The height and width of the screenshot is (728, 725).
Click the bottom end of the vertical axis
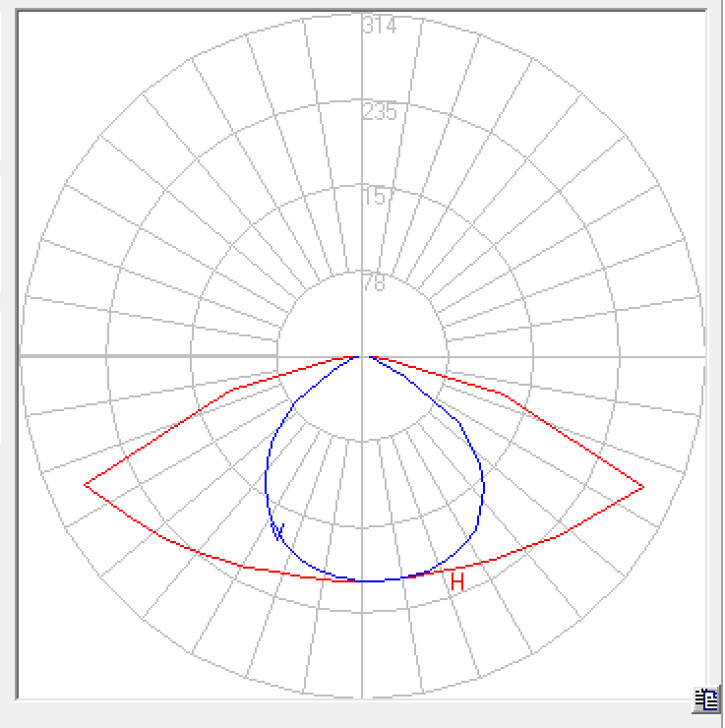tap(363, 695)
